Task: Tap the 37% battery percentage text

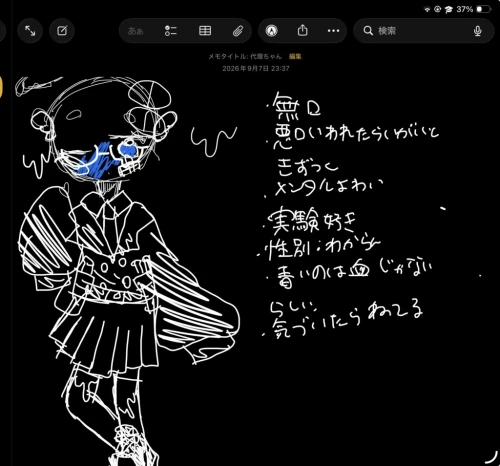Action: tap(465, 9)
